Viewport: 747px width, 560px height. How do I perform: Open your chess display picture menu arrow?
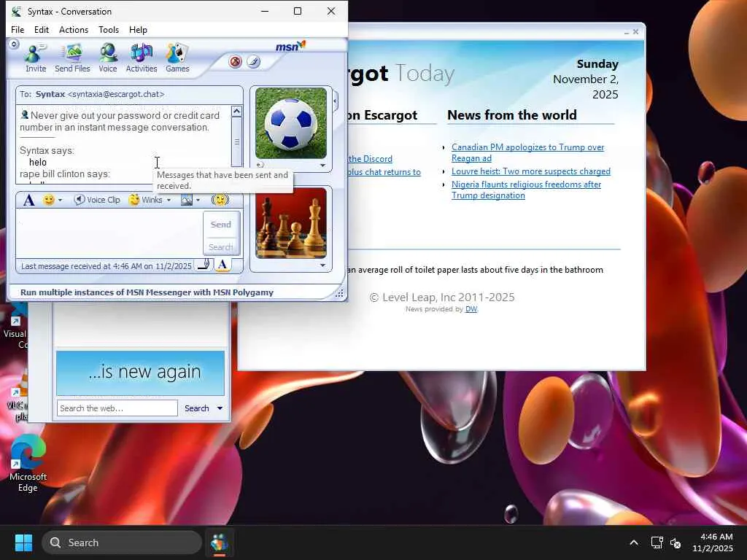pos(323,265)
